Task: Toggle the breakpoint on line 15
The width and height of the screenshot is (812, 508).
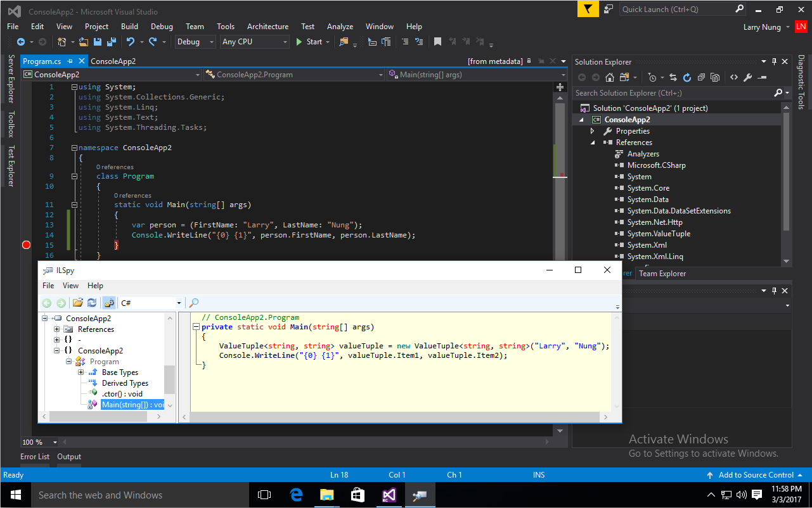Action: pos(27,245)
